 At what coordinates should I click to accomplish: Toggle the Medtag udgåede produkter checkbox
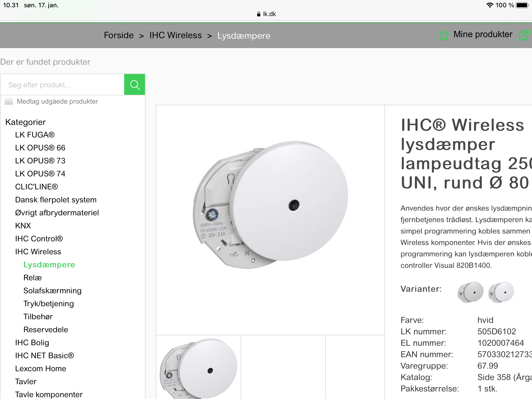coord(9,101)
